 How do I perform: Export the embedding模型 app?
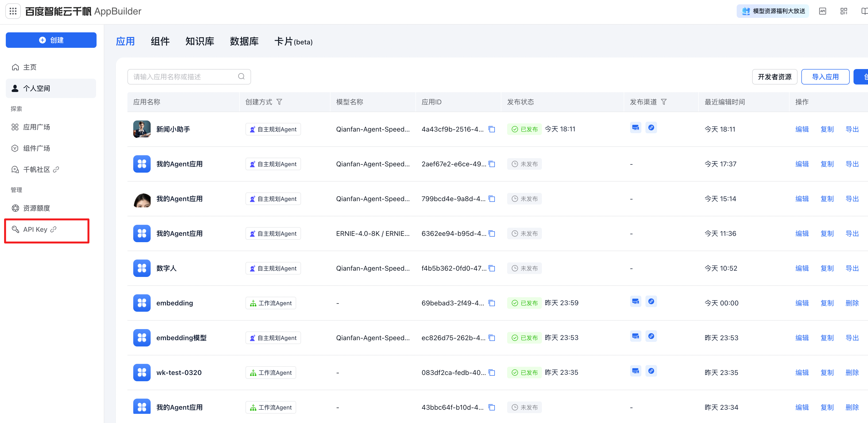click(x=852, y=338)
